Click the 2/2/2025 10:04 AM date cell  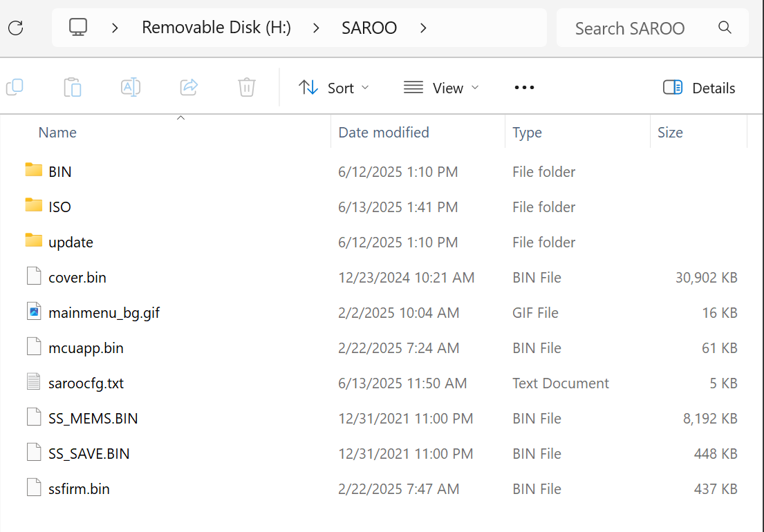(398, 312)
